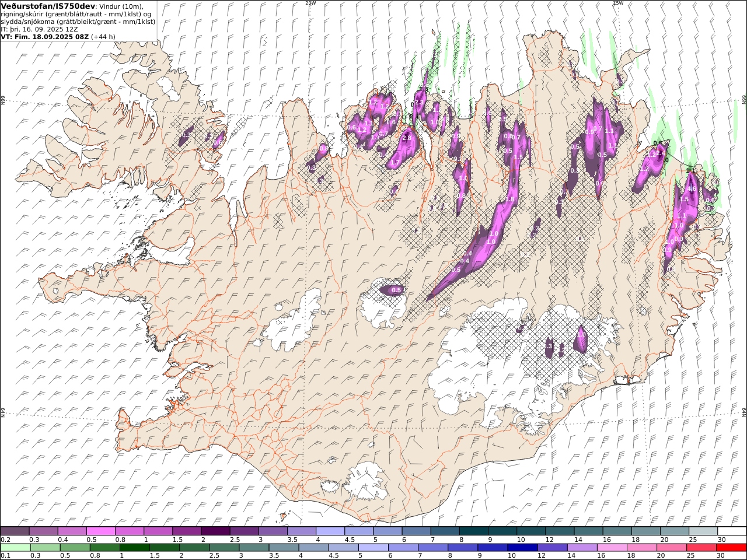Click the valid time 'VT: Fim. 18.09.2025 08Z'
This screenshot has height=560, width=747.
(45, 37)
